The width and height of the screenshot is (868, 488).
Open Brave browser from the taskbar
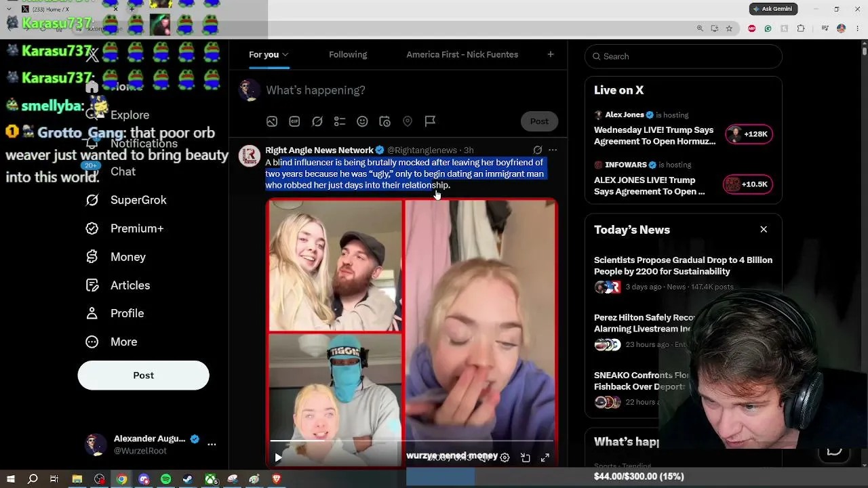pyautogui.click(x=277, y=479)
